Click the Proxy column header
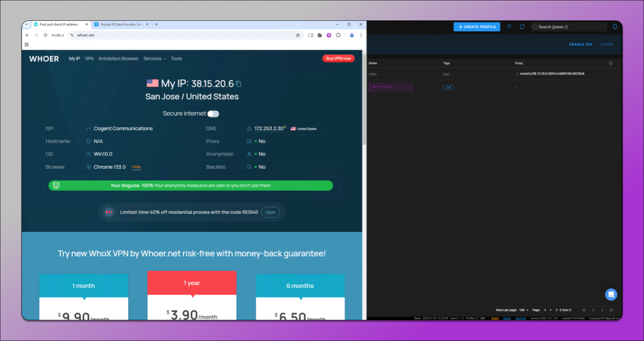Viewport: 644px width, 341px height. [519, 63]
